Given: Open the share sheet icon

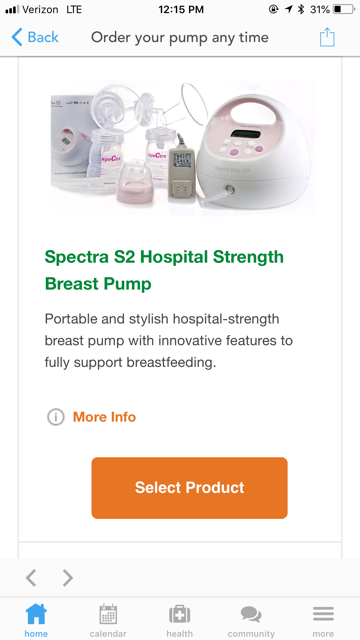Looking at the screenshot, I should pos(327,37).
